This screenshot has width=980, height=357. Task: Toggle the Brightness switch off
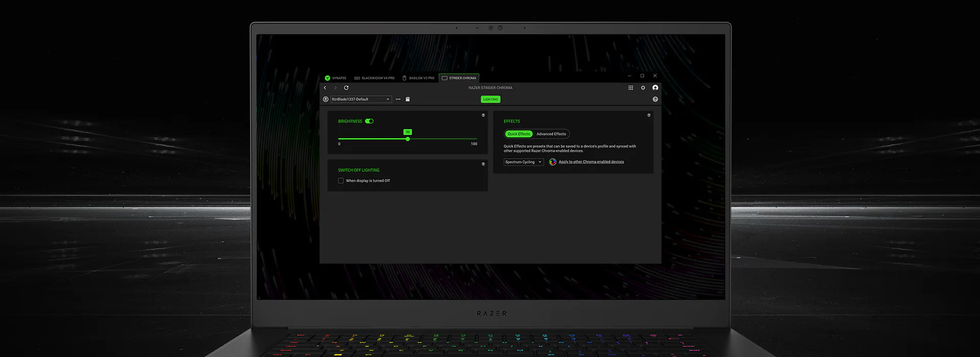370,121
